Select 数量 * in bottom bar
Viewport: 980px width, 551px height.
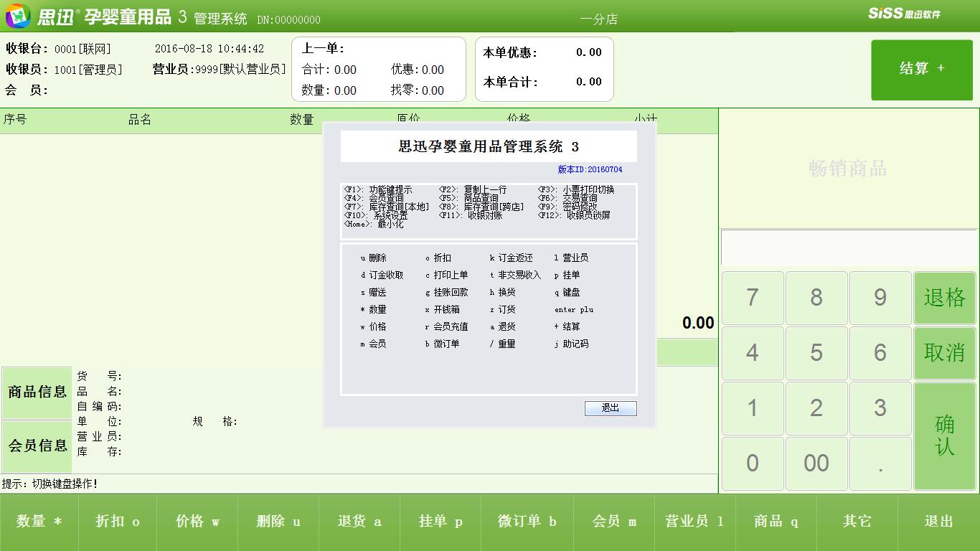pyautogui.click(x=39, y=522)
